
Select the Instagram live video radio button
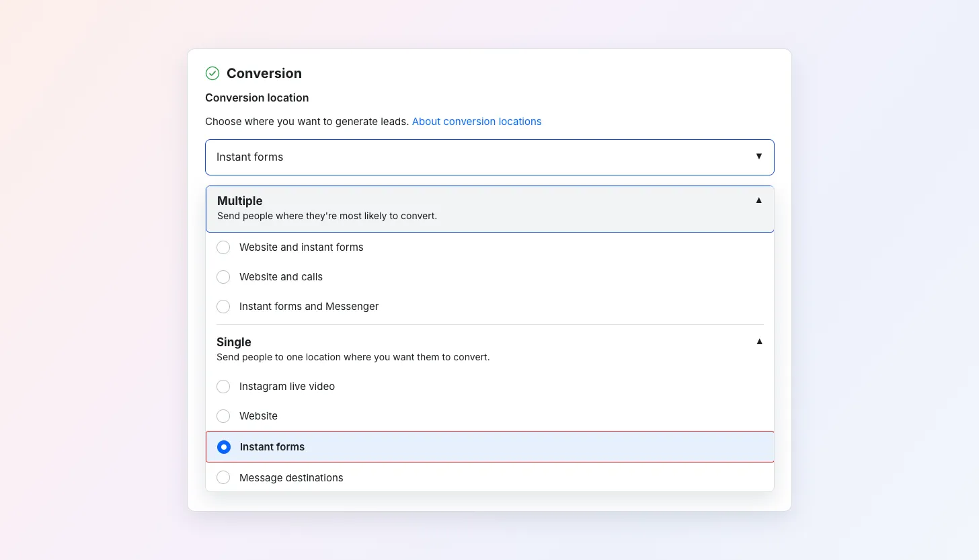pos(223,387)
